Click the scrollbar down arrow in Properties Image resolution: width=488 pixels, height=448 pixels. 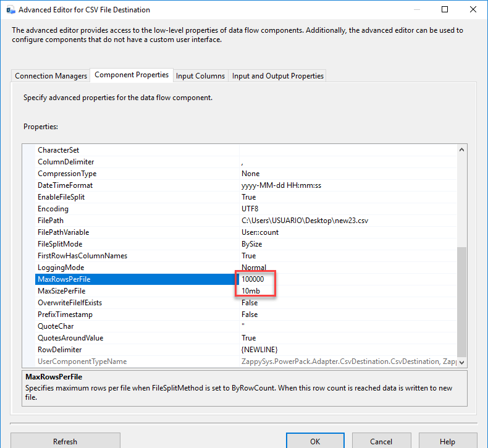[461, 362]
